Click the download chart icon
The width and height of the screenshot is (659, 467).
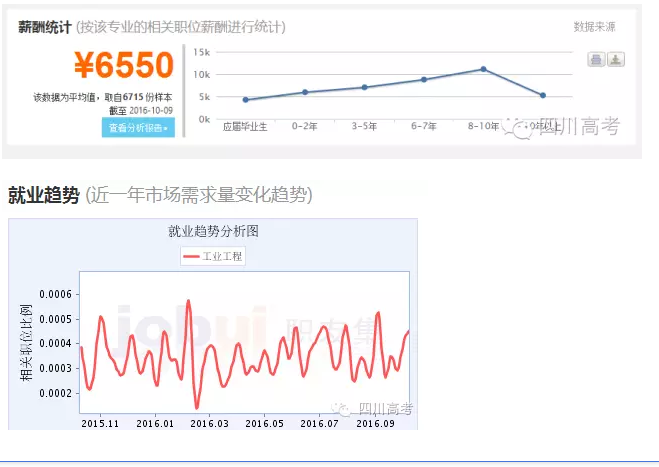coord(616,59)
